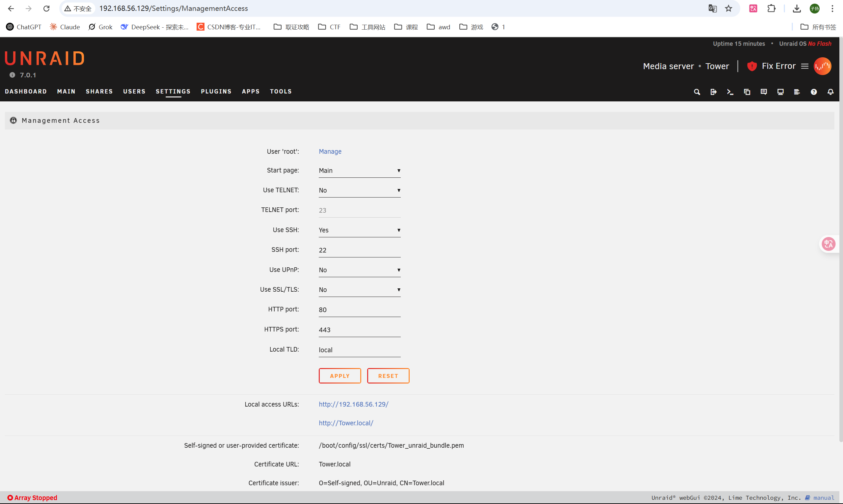Open the DeepSeek bookmark
843x504 pixels.
tap(154, 27)
